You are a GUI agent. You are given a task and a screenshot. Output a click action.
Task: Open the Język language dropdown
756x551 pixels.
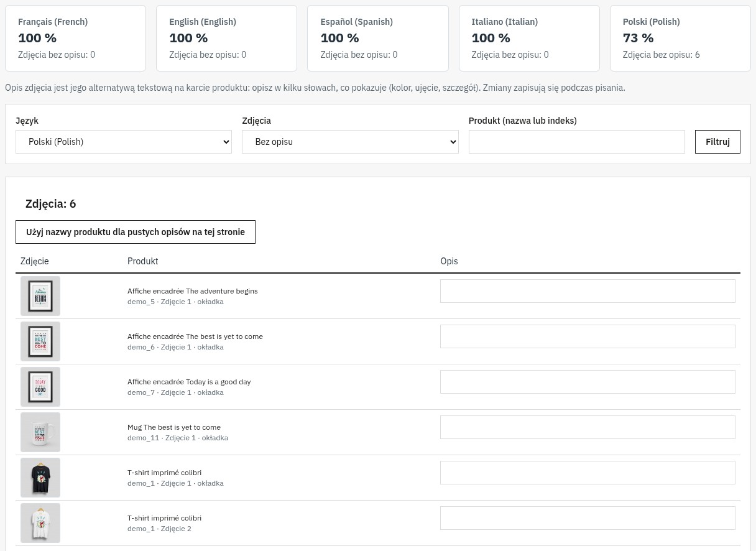click(124, 142)
